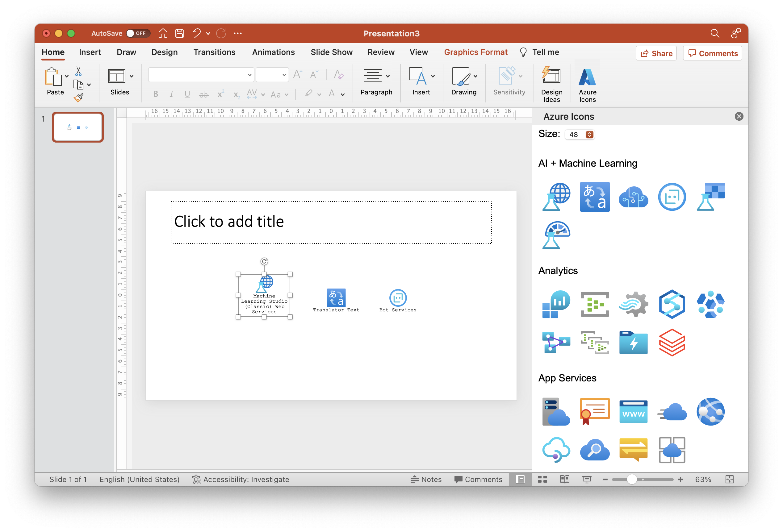Open the Comments button top right
This screenshot has height=532, width=783.
click(712, 53)
